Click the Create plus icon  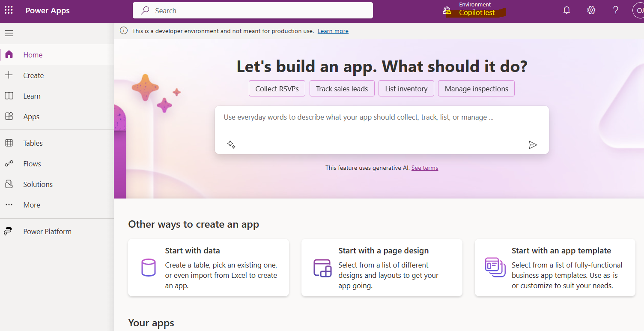coord(9,75)
